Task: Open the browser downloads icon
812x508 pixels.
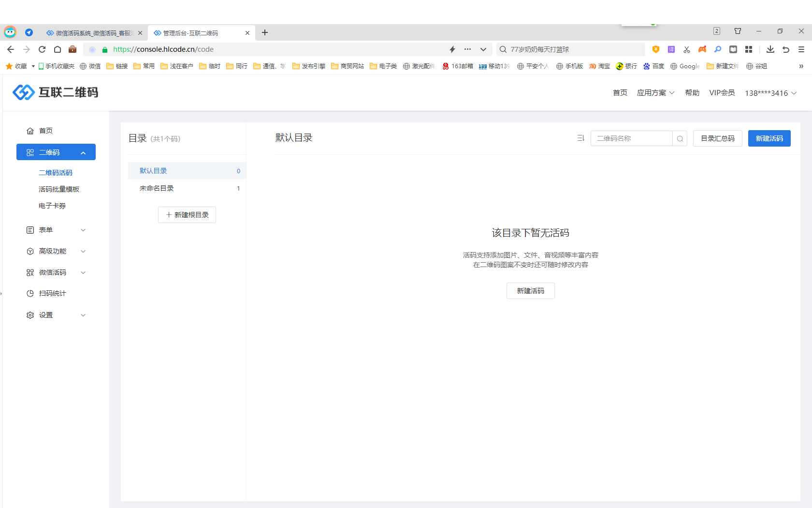Action: [770, 49]
